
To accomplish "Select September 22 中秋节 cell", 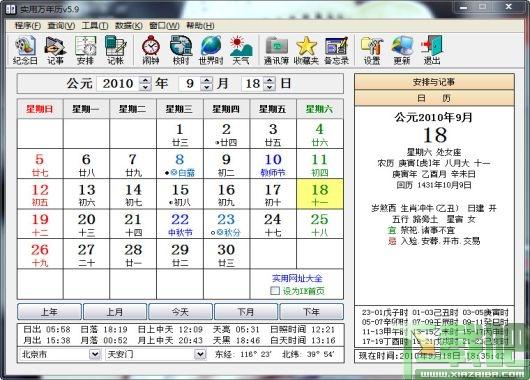I will pos(180,224).
